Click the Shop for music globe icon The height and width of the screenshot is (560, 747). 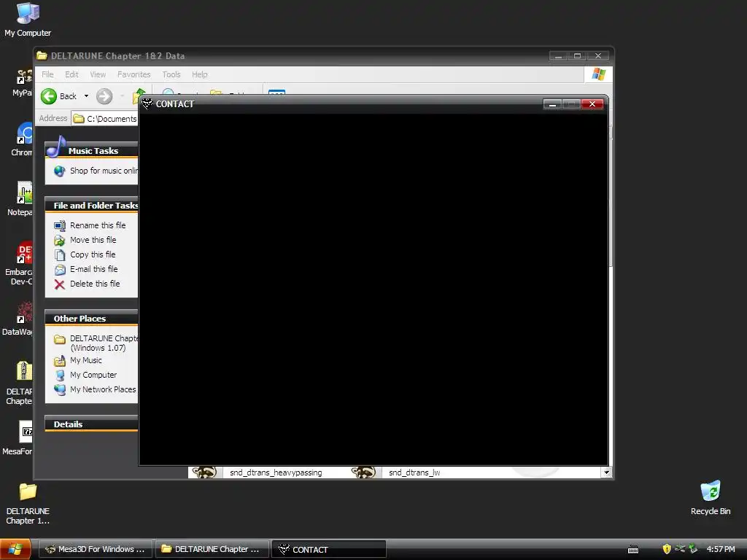pyautogui.click(x=60, y=171)
